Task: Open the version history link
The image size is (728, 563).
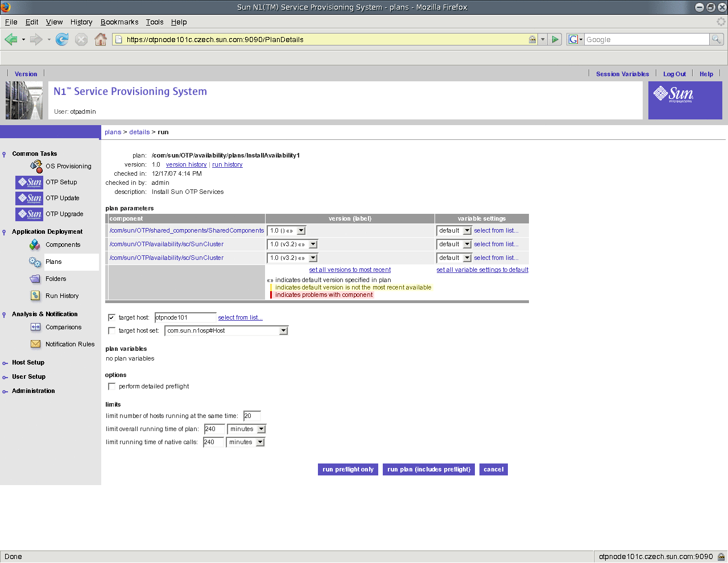Action: [x=186, y=165]
